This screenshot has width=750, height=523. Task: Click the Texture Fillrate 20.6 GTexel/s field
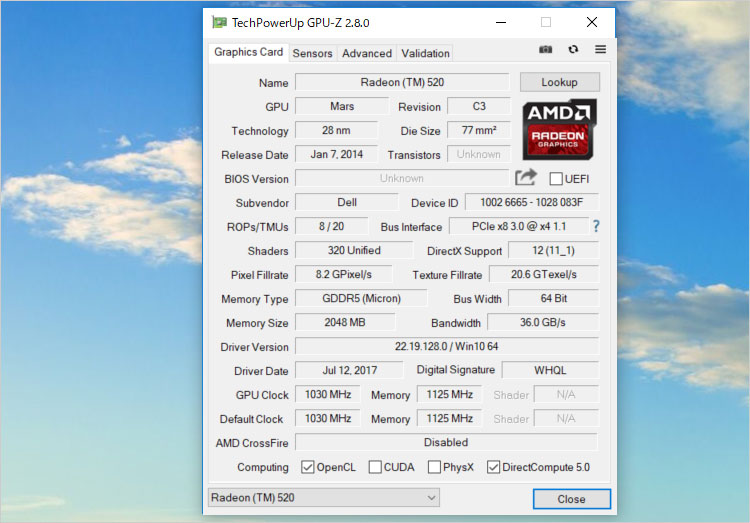544,274
